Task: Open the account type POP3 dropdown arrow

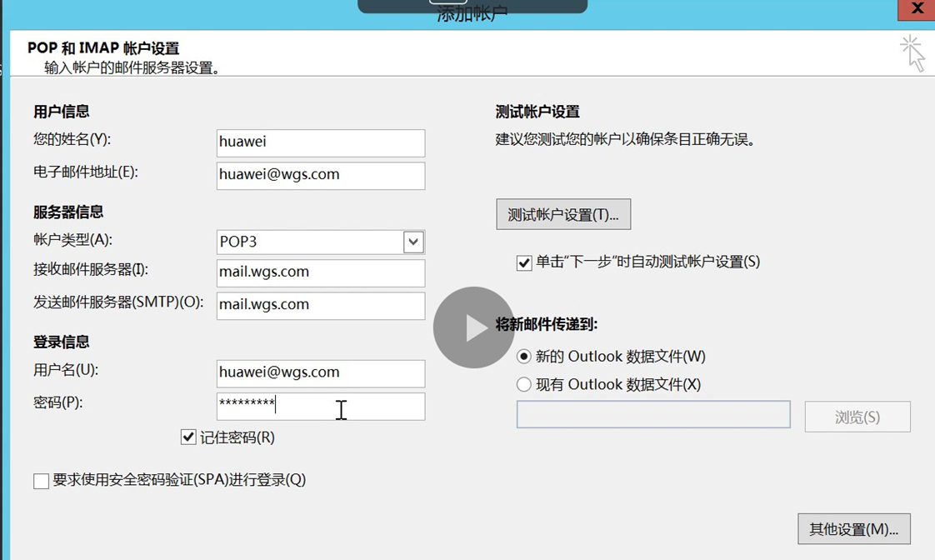Action: 413,242
